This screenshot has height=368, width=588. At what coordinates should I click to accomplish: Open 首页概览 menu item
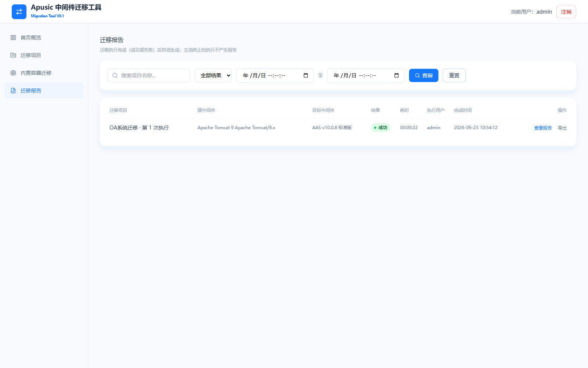coord(44,38)
